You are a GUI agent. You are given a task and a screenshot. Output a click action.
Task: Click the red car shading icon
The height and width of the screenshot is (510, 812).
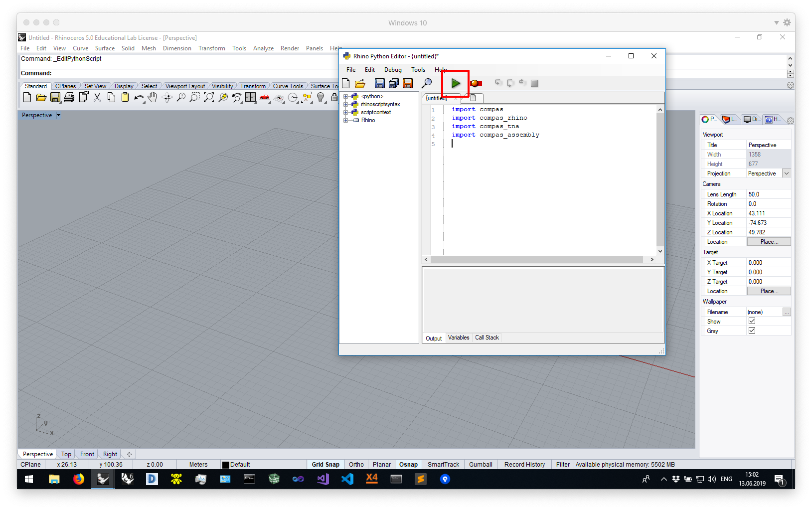(265, 97)
